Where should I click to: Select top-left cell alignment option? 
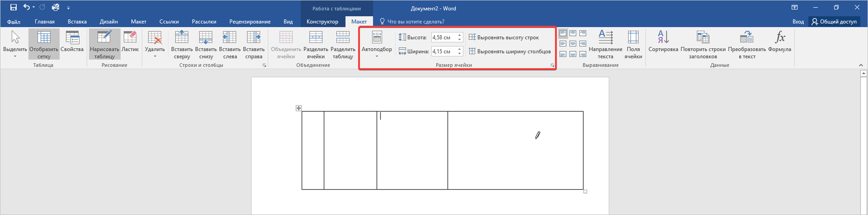coord(563,33)
